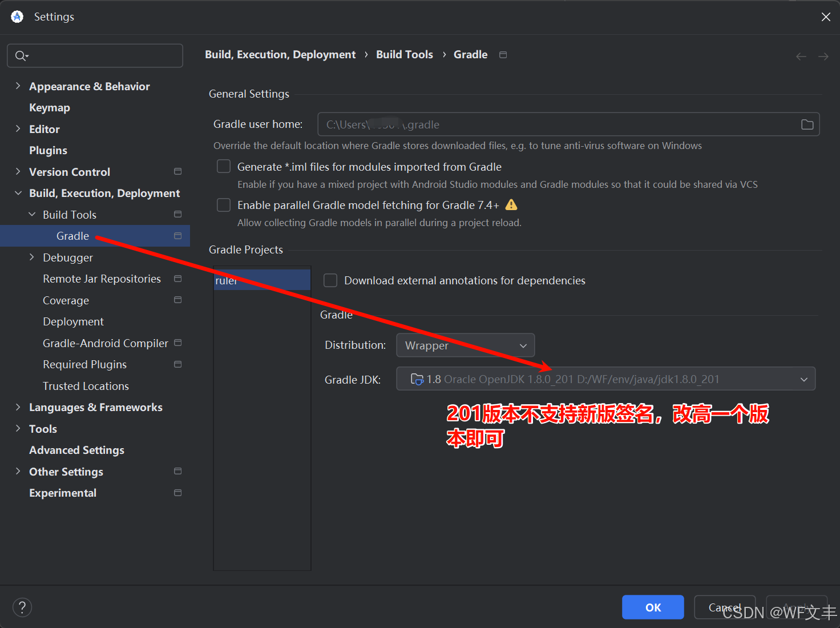The width and height of the screenshot is (840, 628).
Task: Open Trusted Locations settings
Action: click(x=86, y=386)
